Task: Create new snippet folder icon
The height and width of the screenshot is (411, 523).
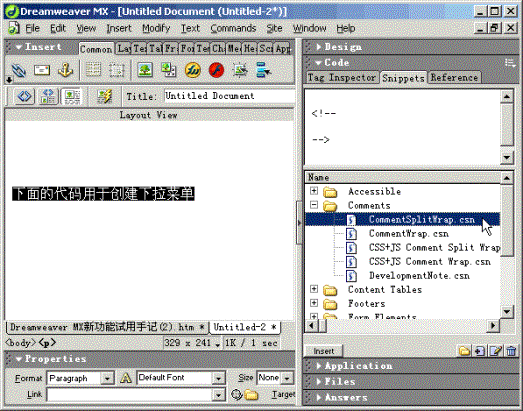Action: pyautogui.click(x=464, y=351)
